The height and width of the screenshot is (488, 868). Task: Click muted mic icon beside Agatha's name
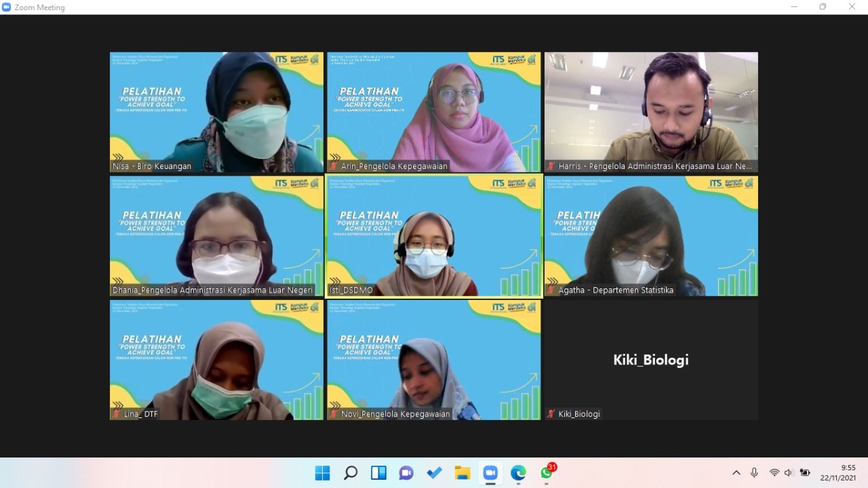coord(552,290)
